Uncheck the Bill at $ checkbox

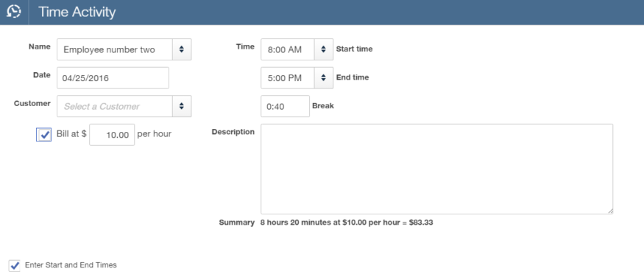(x=44, y=134)
